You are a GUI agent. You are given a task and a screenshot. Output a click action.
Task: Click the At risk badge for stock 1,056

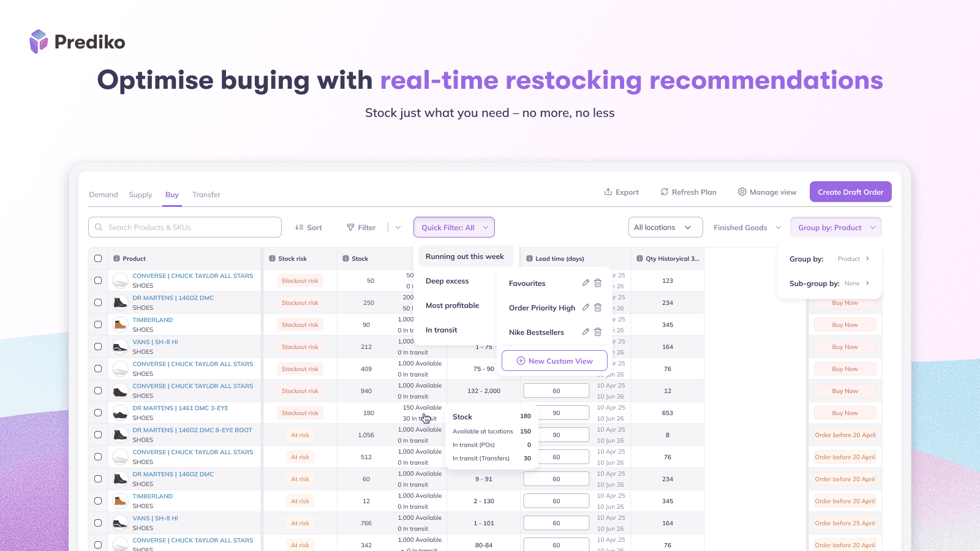click(300, 435)
